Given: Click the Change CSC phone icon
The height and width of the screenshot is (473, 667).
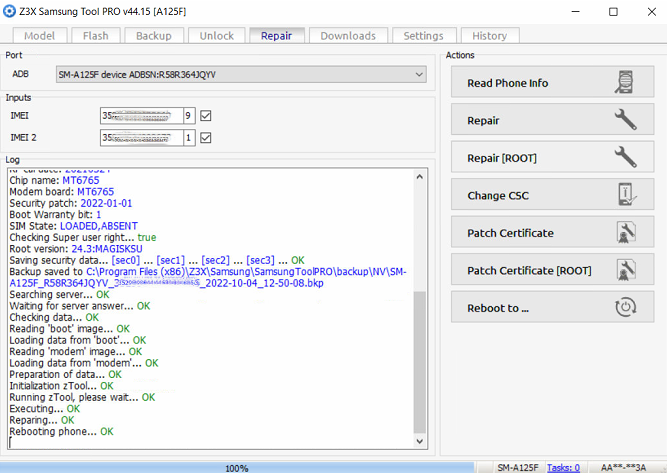Looking at the screenshot, I should 625,195.
